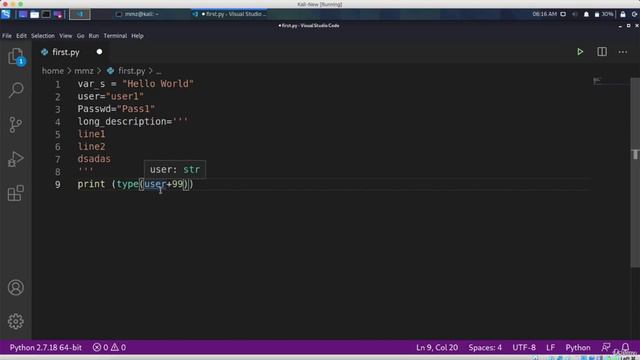Screen dimensions: 640x360
Task: Click on long_description code line
Action: 133,122
